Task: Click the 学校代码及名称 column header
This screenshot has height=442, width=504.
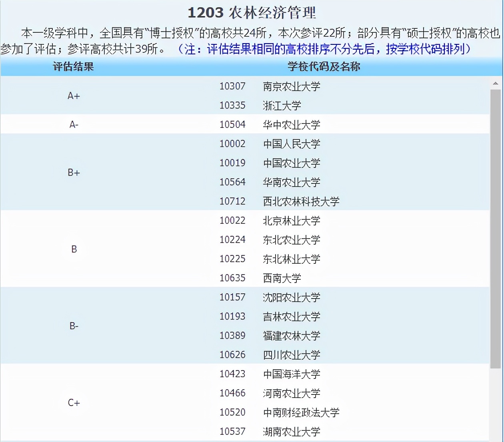Action: (324, 67)
